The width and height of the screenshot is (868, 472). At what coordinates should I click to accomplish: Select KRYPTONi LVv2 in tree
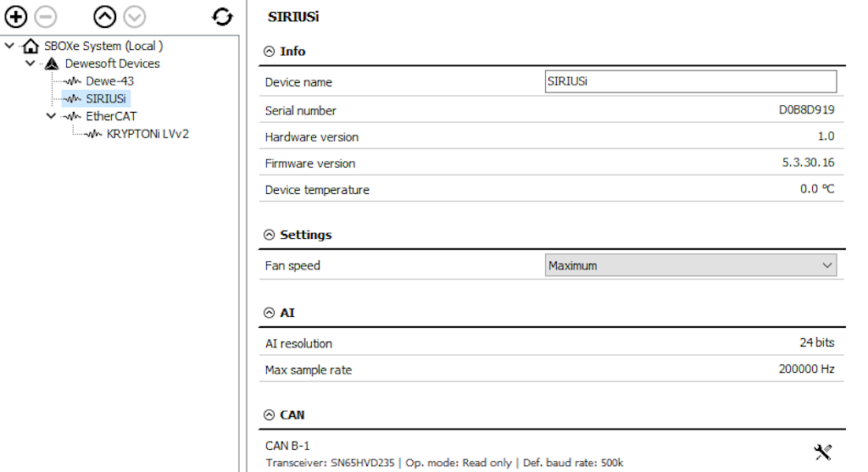[147, 134]
